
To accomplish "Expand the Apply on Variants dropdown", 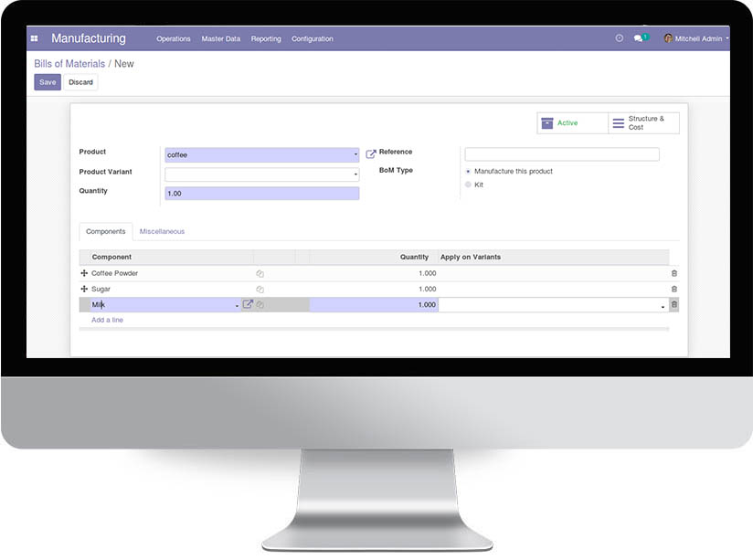I will (x=663, y=306).
